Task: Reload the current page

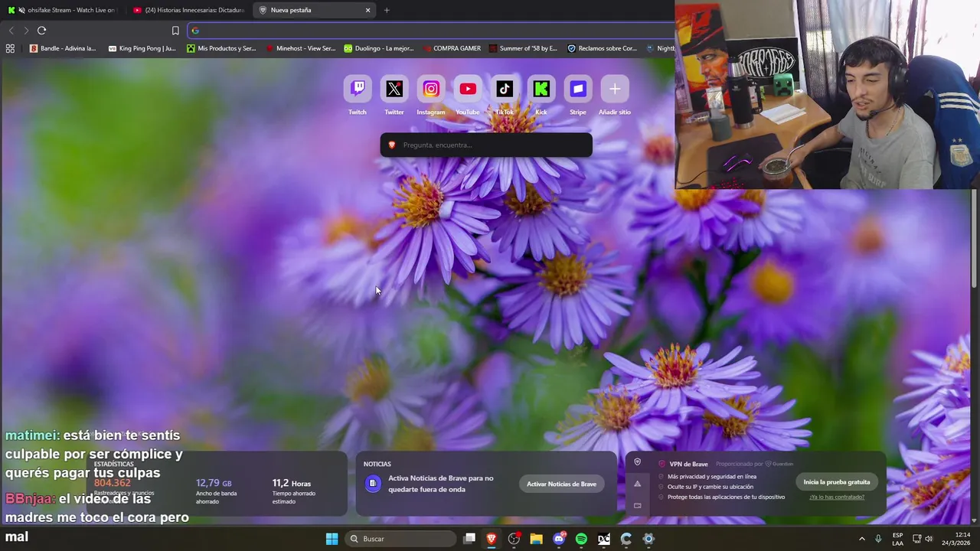Action: pos(41,31)
